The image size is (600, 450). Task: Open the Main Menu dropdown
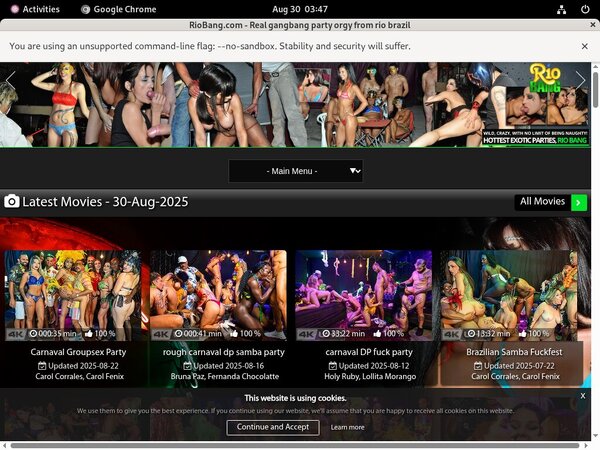pyautogui.click(x=292, y=171)
